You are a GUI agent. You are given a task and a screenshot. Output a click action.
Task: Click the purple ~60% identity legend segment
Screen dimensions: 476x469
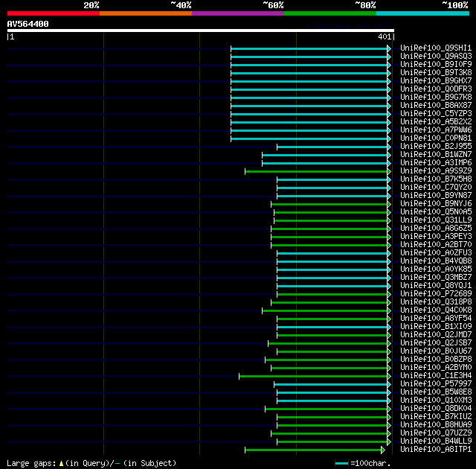tap(238, 13)
